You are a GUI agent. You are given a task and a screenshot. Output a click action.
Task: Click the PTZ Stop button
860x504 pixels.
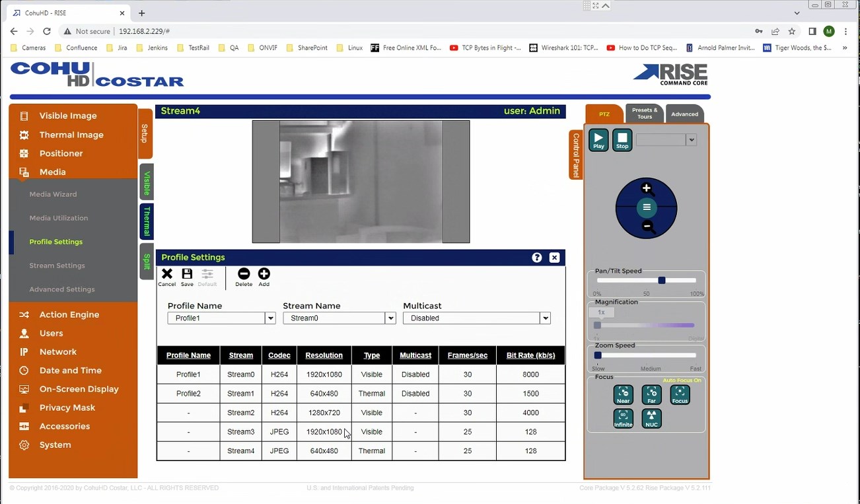pos(622,140)
